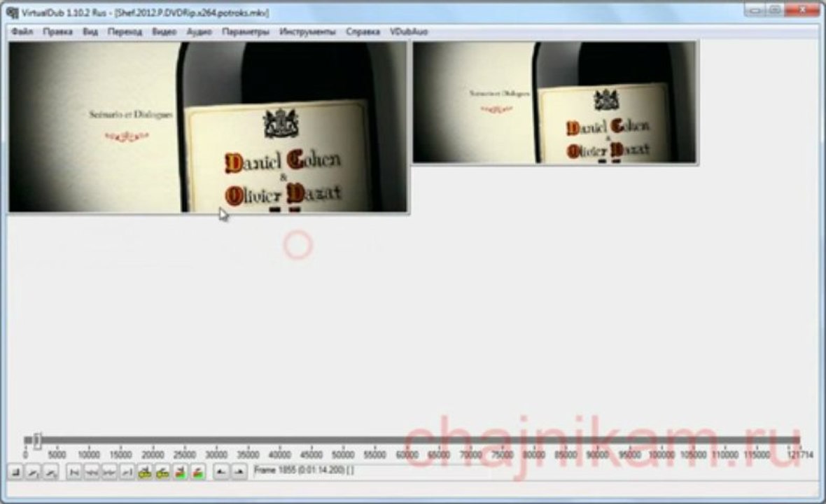Set selection start mark-in
826x504 pixels.
[x=221, y=472]
